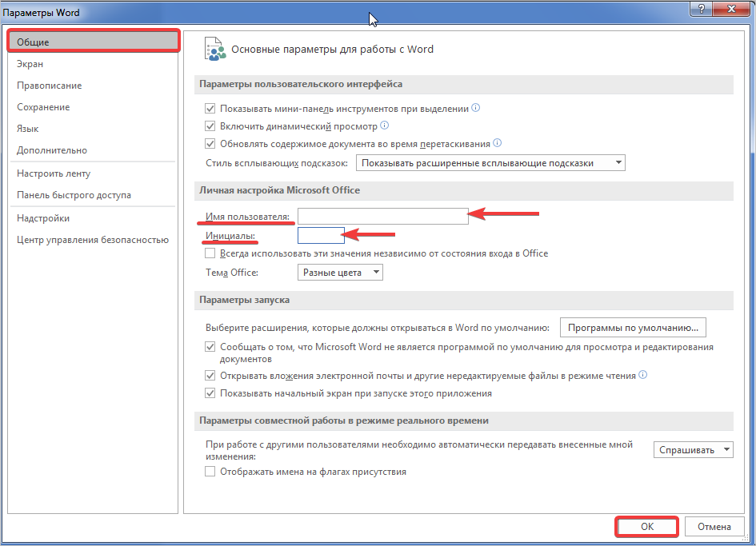
Task: Toggle the show mini toolbar on selection checkbox
Action: coord(210,109)
